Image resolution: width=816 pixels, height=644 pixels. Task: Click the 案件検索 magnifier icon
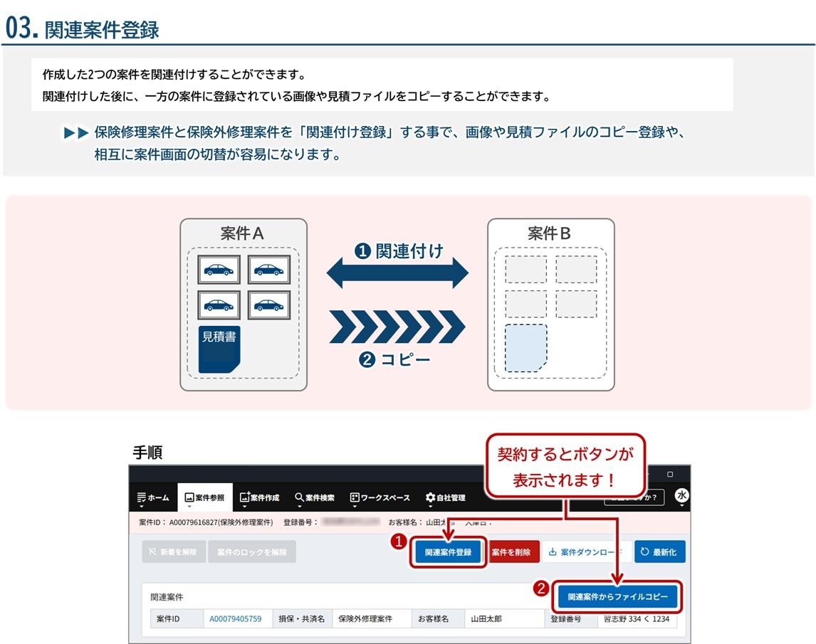pyautogui.click(x=299, y=497)
